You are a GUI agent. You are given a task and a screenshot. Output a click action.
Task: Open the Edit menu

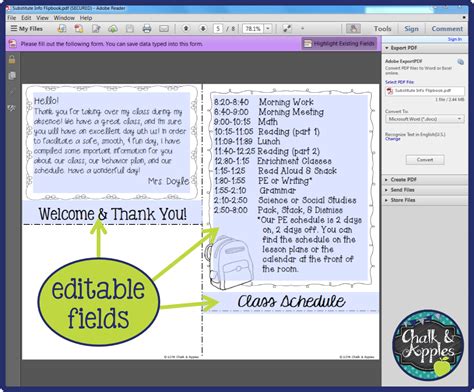click(26, 18)
